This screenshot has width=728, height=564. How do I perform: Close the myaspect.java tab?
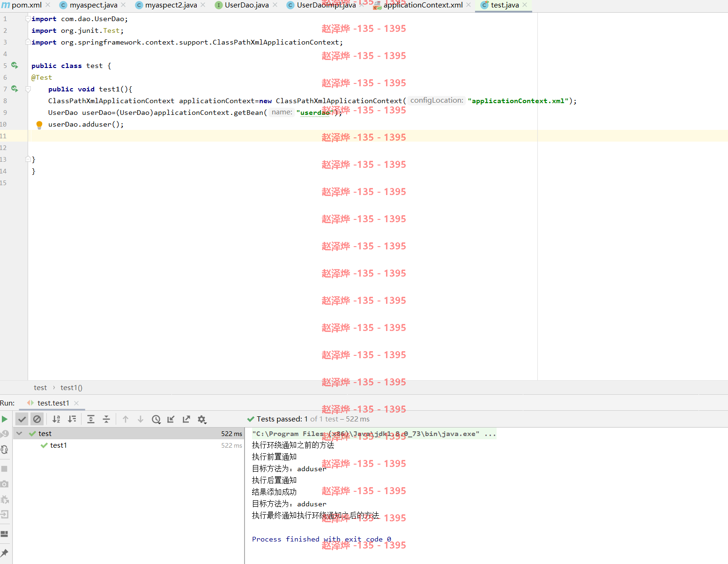point(123,5)
